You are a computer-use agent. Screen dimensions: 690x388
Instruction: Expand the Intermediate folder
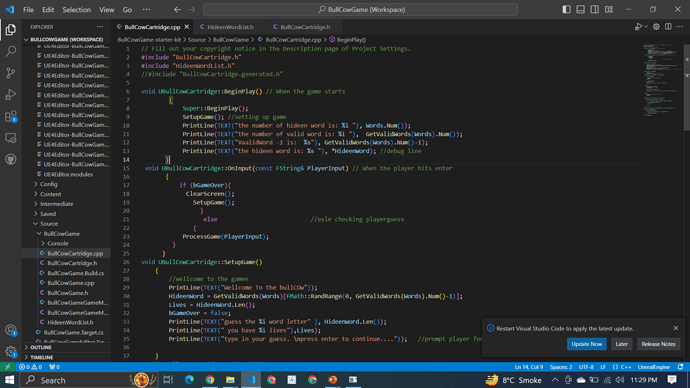click(57, 204)
